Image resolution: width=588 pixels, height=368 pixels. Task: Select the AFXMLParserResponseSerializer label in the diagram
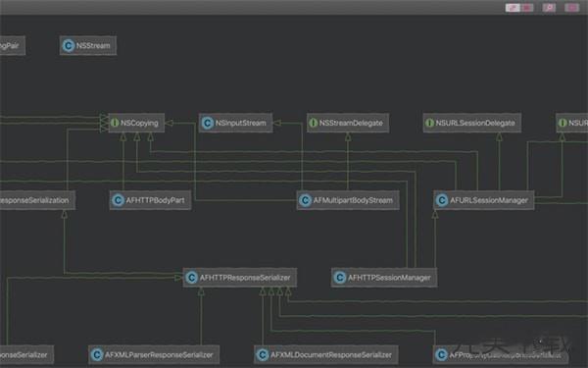[159, 355]
